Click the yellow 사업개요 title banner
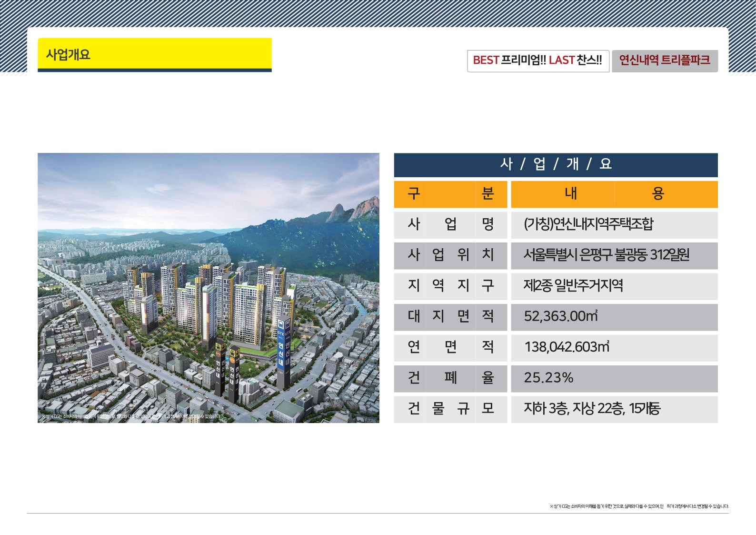Viewport: 756px width, 535px height. coord(154,54)
